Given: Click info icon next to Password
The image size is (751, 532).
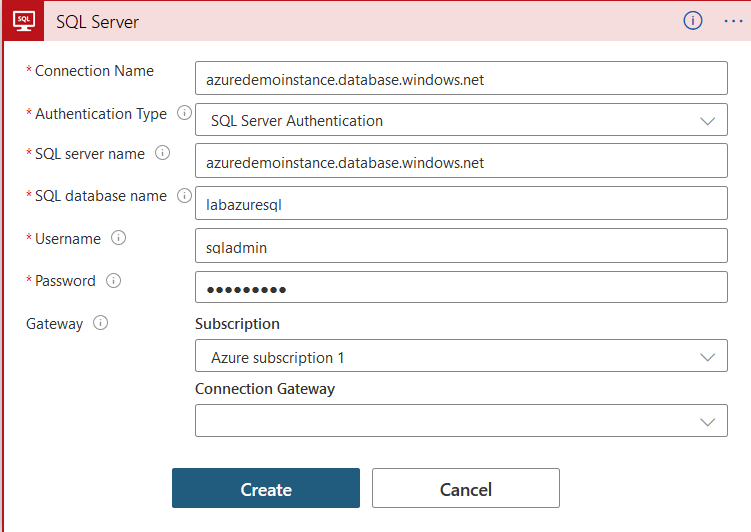Looking at the screenshot, I should [x=113, y=281].
